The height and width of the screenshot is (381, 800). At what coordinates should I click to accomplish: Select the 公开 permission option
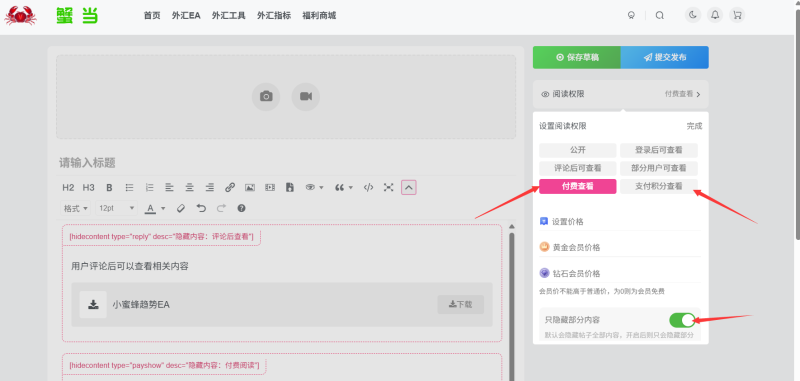tap(578, 150)
